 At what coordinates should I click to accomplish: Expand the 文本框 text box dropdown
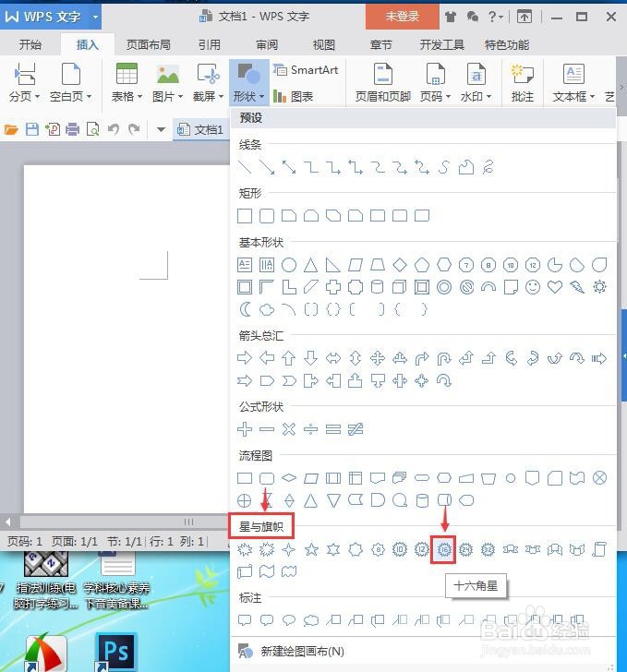(x=573, y=83)
